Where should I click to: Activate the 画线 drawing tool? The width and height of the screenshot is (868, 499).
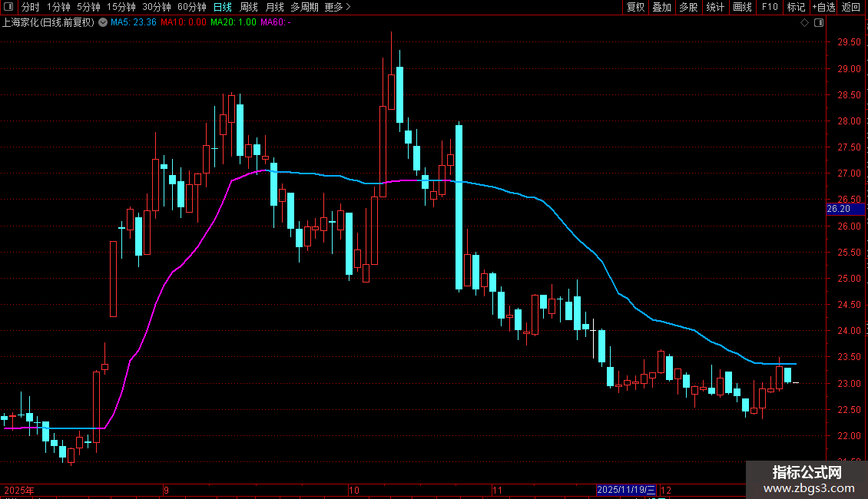tap(742, 7)
